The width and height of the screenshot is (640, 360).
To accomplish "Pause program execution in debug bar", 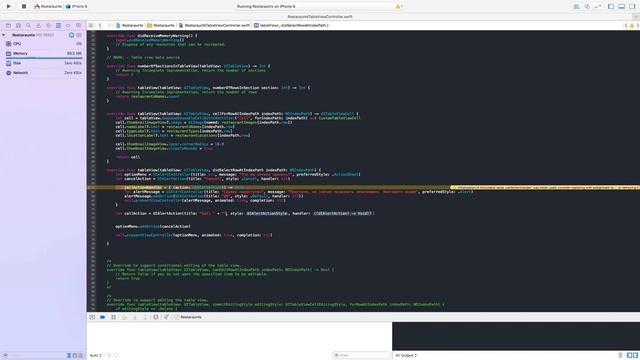I will click(113, 317).
